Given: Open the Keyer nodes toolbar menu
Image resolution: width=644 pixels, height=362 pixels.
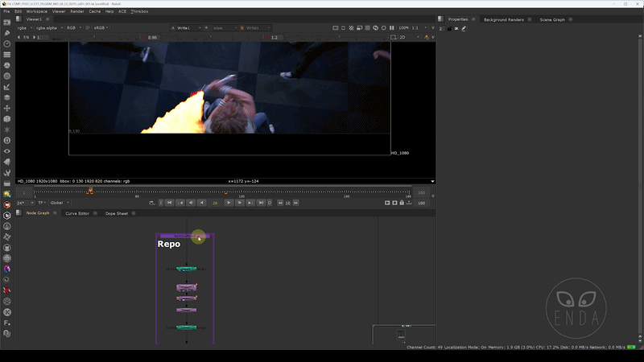Looking at the screenshot, I should [7, 87].
